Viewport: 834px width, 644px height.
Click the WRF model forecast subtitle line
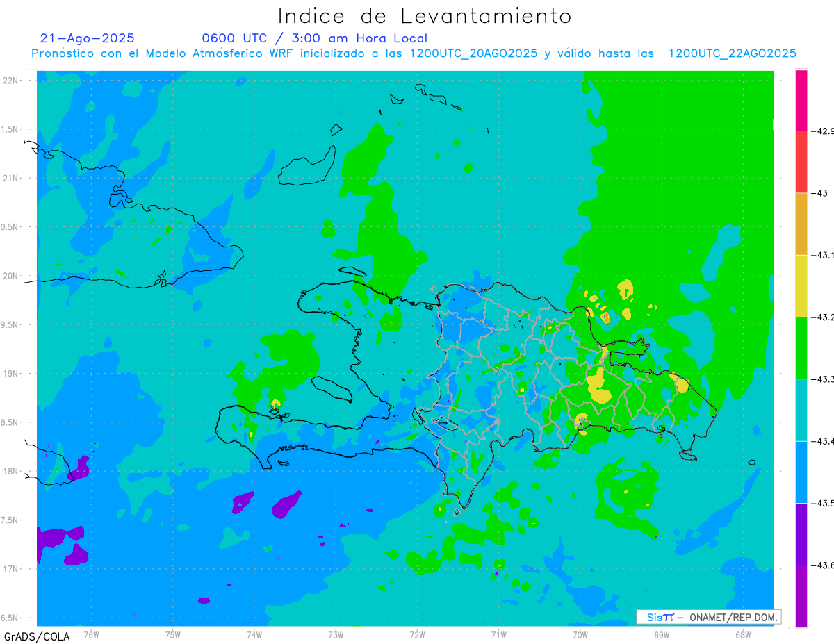[x=414, y=53]
